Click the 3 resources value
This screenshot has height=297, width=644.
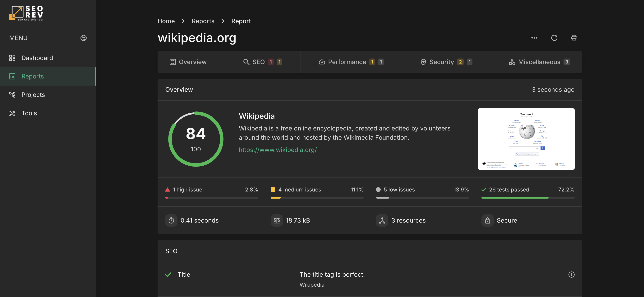(x=408, y=220)
